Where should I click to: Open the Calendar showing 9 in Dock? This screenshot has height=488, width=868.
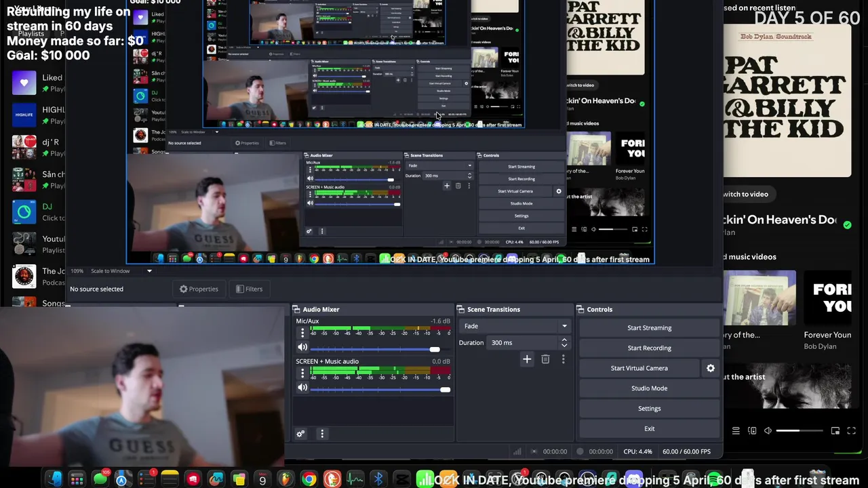pos(262,480)
